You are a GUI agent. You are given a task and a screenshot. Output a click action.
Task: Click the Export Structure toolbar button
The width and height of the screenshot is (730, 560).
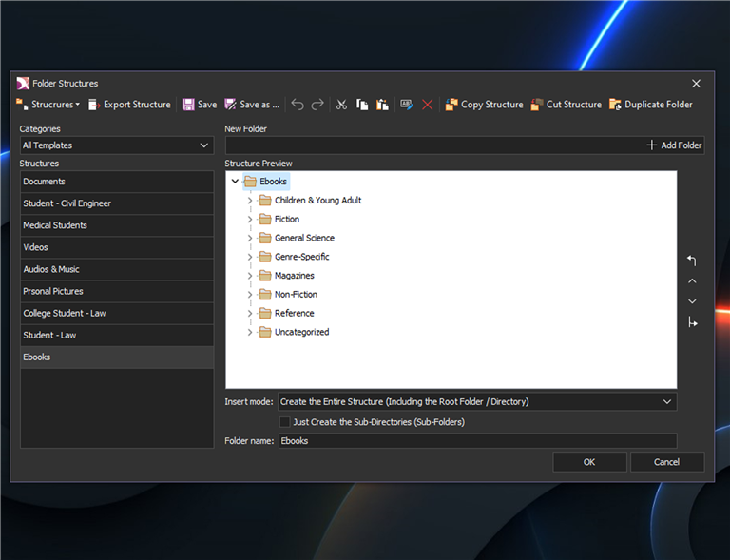(130, 105)
